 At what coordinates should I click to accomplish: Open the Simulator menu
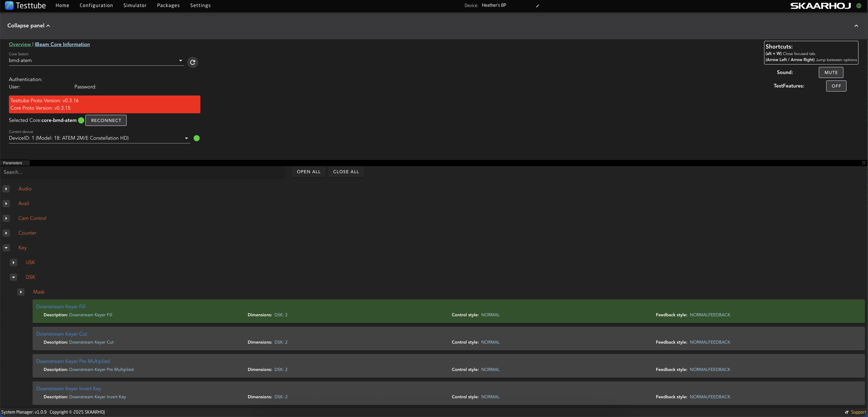coord(135,6)
